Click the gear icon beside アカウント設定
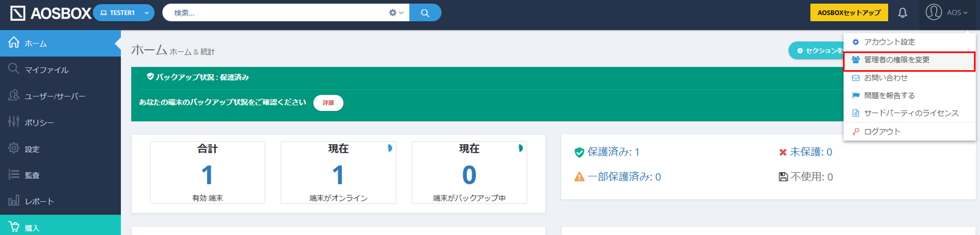 (x=855, y=42)
